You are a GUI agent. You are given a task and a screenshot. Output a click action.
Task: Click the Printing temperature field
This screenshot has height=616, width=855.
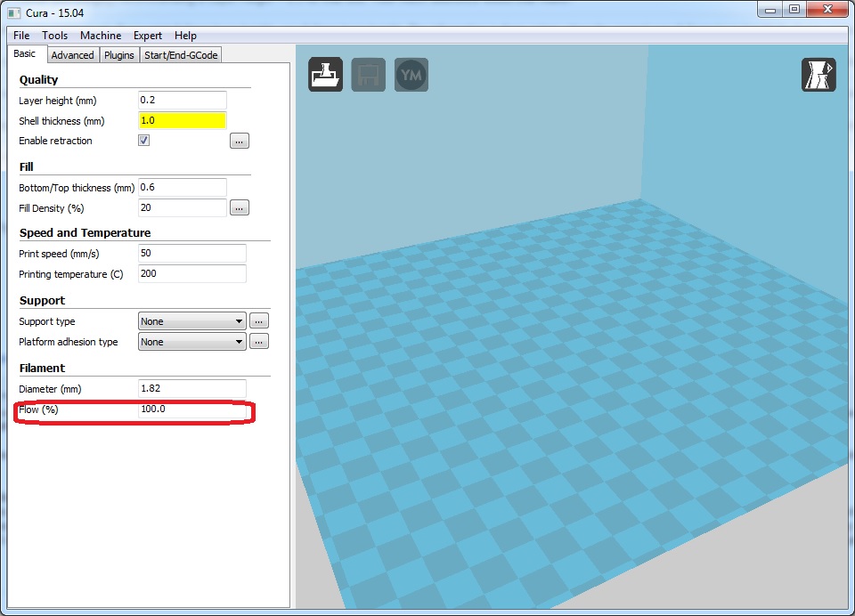click(x=192, y=273)
